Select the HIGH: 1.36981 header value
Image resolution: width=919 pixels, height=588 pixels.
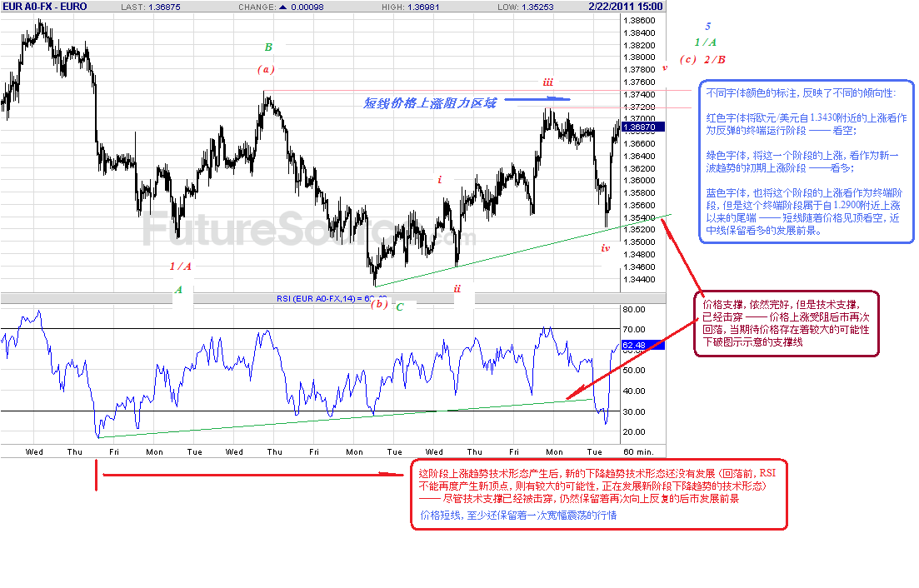coord(410,7)
